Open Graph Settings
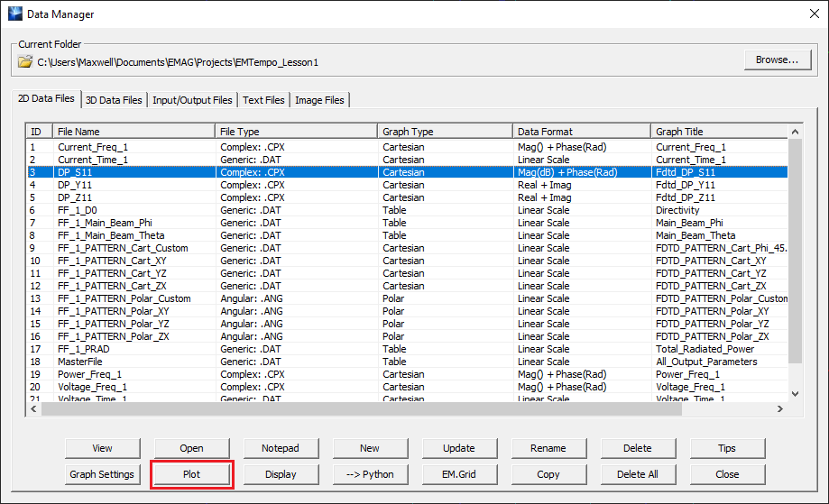The image size is (829, 504). (102, 474)
